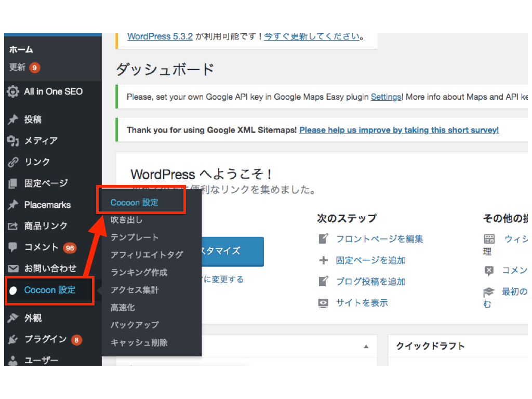Select ランキング作成 in the Cocoon submenu
532x399 pixels.
[139, 272]
